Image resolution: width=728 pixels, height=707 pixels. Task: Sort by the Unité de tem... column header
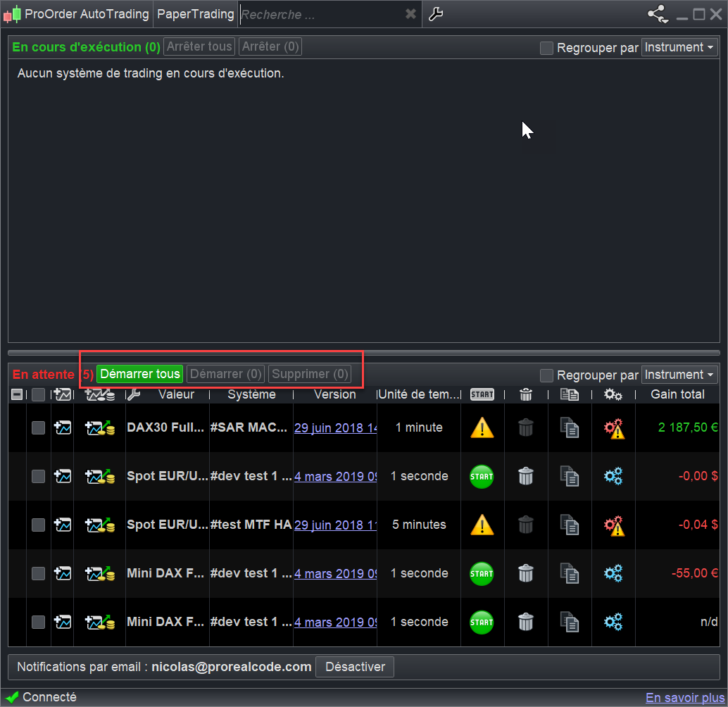coord(419,394)
